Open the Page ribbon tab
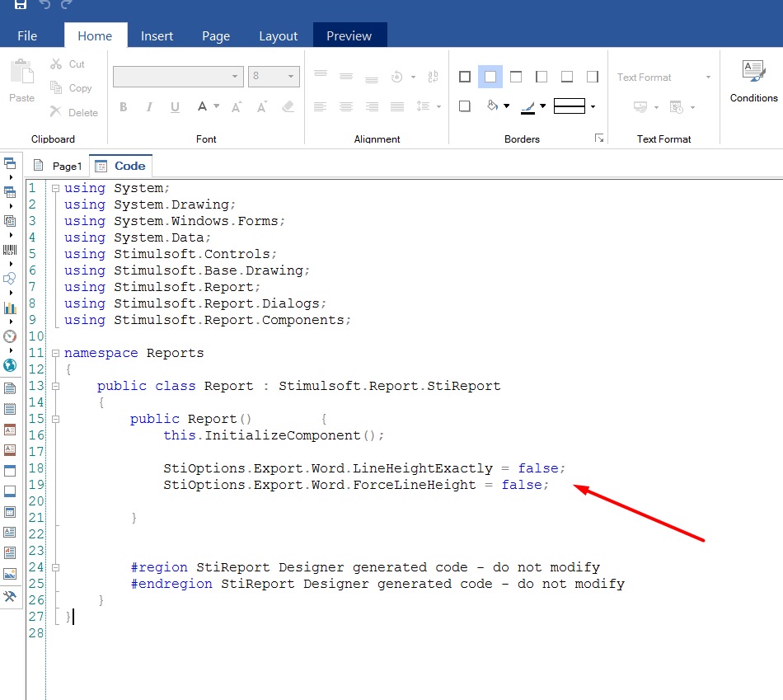 click(216, 36)
